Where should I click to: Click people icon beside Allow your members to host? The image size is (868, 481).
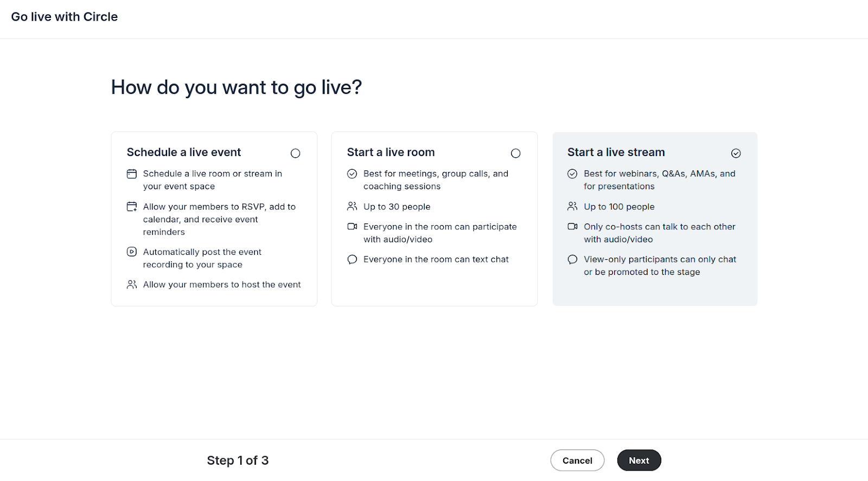click(x=132, y=285)
